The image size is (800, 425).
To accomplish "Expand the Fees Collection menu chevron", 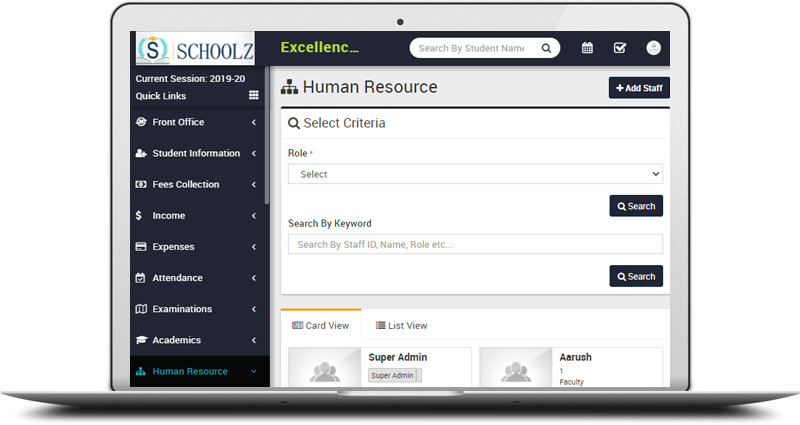I will 254,184.
